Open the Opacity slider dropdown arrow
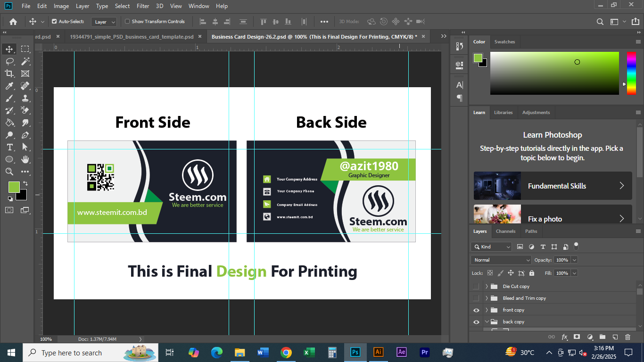 574,260
